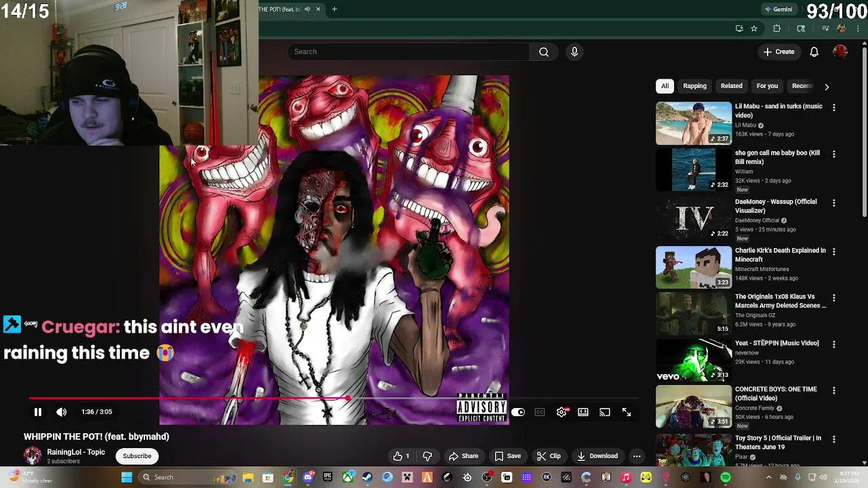Toggle the autoplay switch in player
Screen dimensions: 868x488
[x=518, y=412]
